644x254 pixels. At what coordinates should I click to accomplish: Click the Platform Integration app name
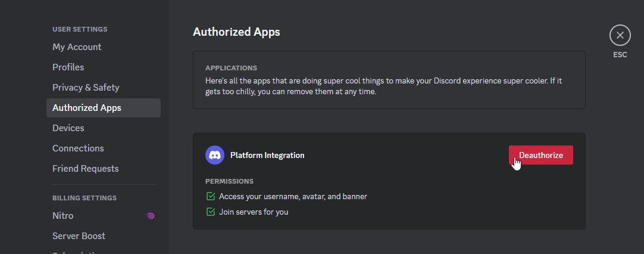tap(267, 155)
